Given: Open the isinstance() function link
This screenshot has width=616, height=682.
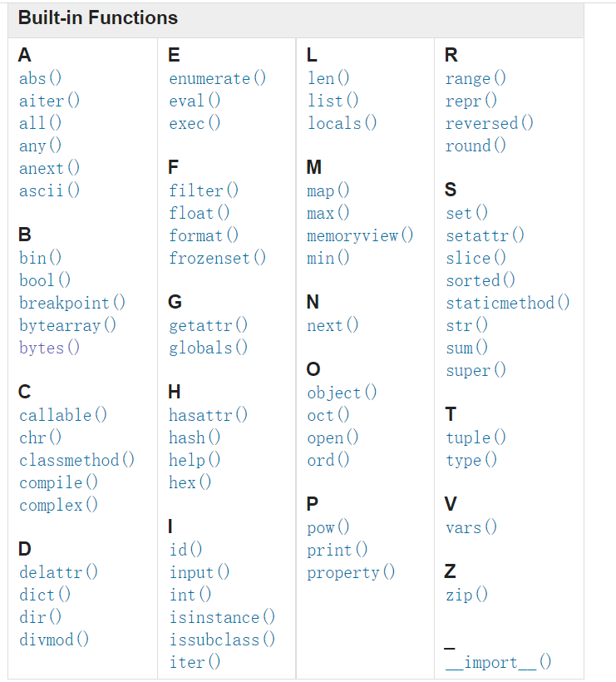Looking at the screenshot, I should pos(222,617).
